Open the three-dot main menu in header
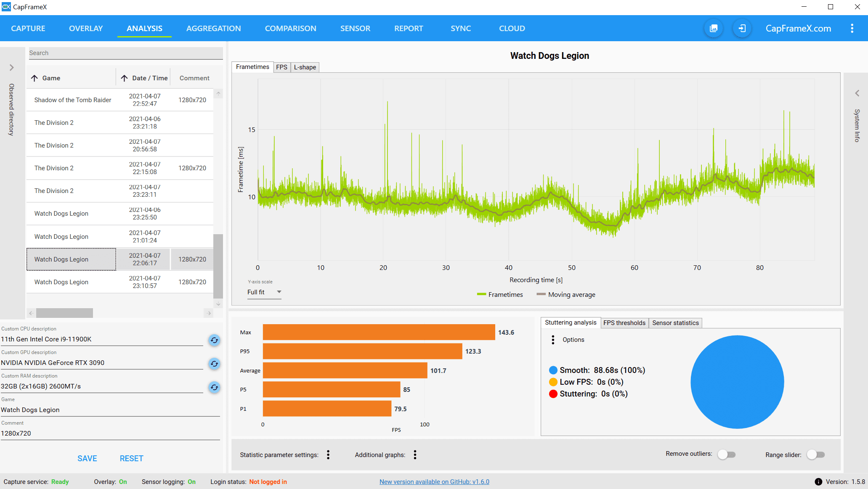 pyautogui.click(x=852, y=28)
